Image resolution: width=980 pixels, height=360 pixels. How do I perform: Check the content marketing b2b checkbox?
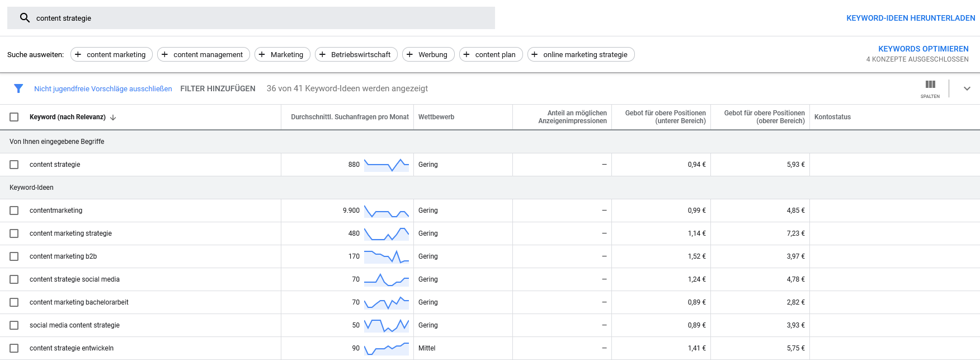pyautogui.click(x=14, y=256)
